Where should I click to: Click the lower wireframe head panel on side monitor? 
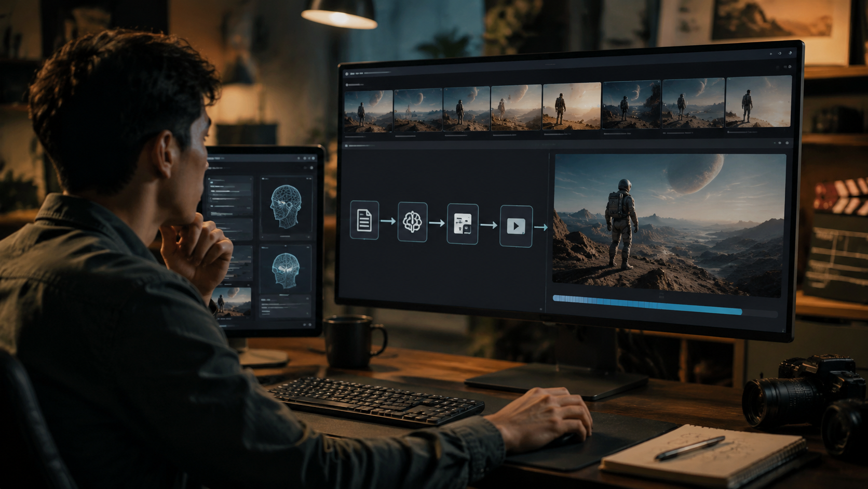(x=286, y=270)
